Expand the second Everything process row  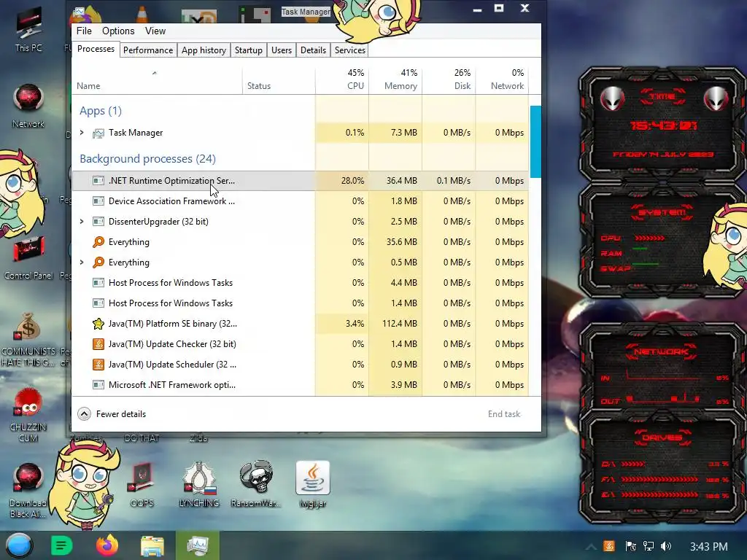point(82,262)
